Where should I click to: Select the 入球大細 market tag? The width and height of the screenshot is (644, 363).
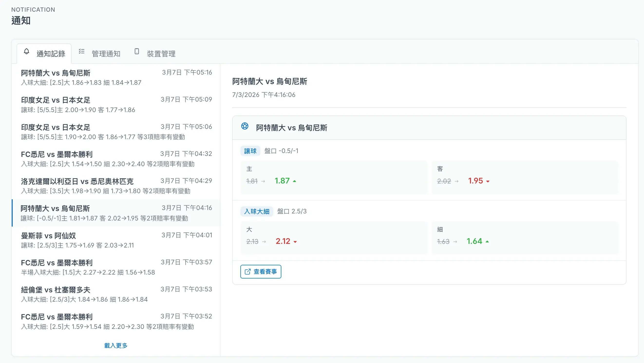pos(257,211)
